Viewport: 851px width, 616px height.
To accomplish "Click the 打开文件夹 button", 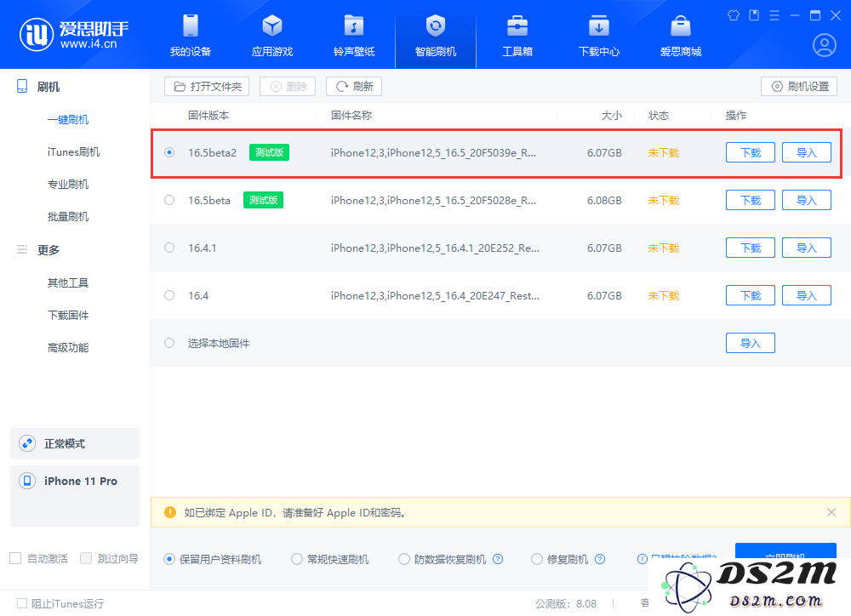I will (x=207, y=86).
